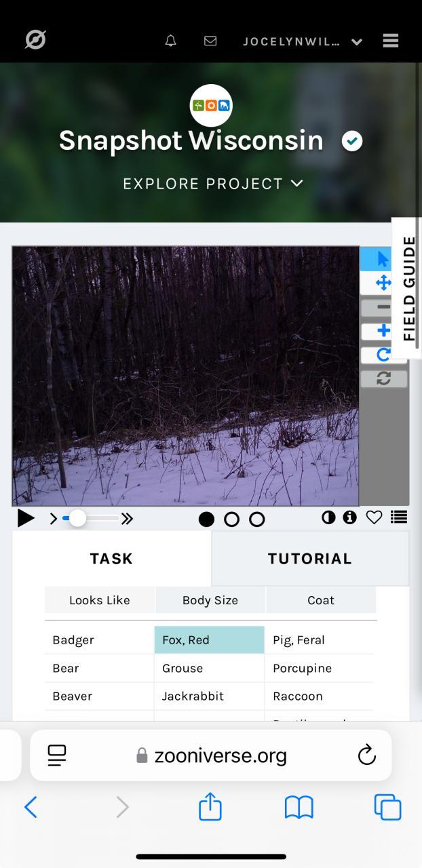Image resolution: width=422 pixels, height=868 pixels.
Task: Select the second frame radio dot
Action: (231, 519)
